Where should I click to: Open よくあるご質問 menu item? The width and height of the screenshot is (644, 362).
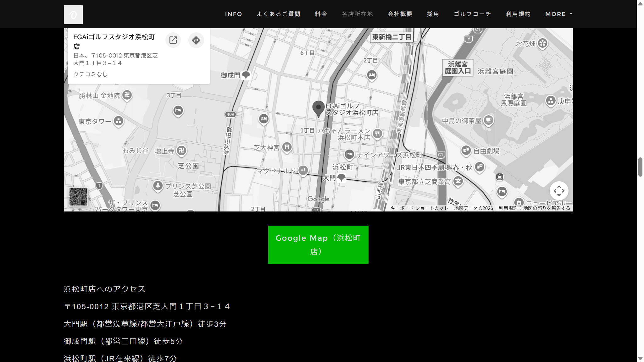[279, 14]
